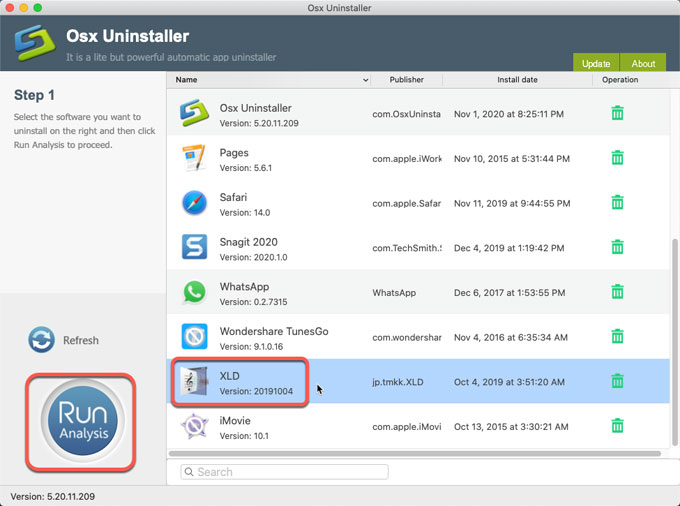Screen dimensions: 680x506
Task: Click publisher com.TechSmith cell
Action: point(407,248)
